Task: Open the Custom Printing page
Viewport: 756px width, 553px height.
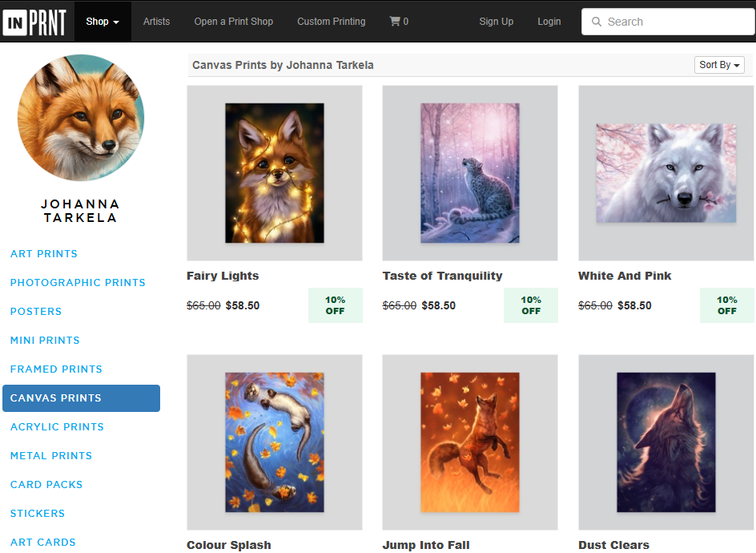Action: 331,22
